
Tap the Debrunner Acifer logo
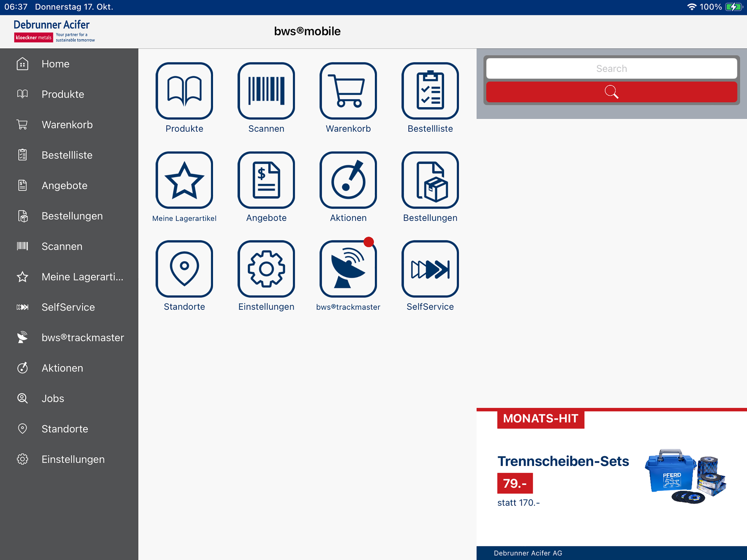click(x=54, y=31)
